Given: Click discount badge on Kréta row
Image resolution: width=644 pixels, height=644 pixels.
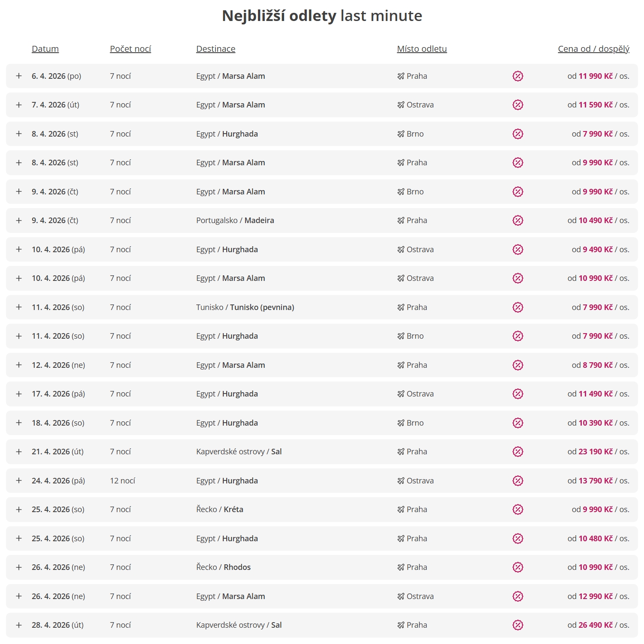Looking at the screenshot, I should 518,510.
